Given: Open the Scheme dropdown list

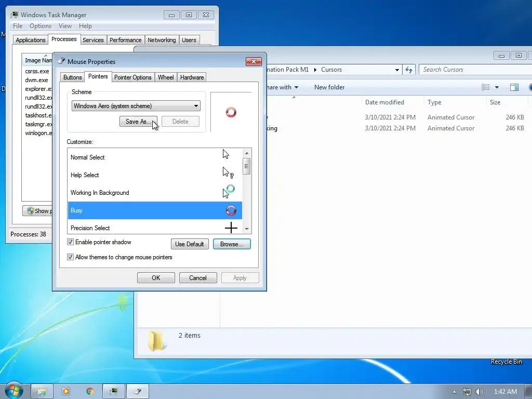Looking at the screenshot, I should pyautogui.click(x=136, y=106).
